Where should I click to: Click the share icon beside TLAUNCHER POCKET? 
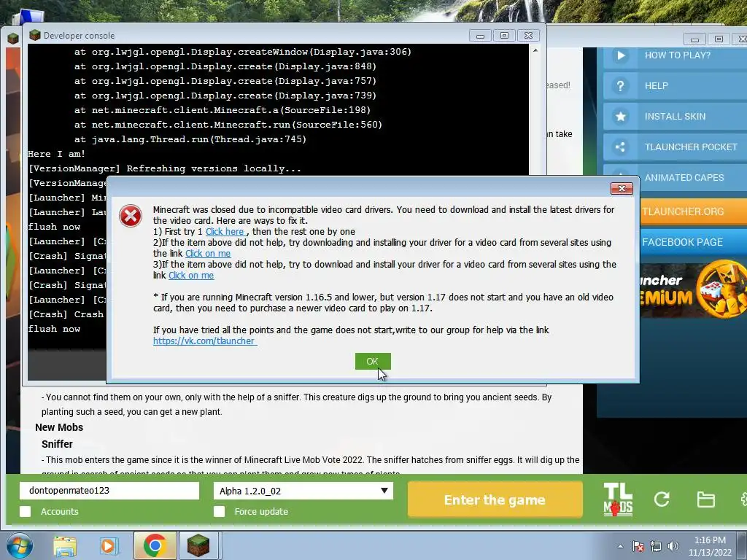pyautogui.click(x=621, y=147)
